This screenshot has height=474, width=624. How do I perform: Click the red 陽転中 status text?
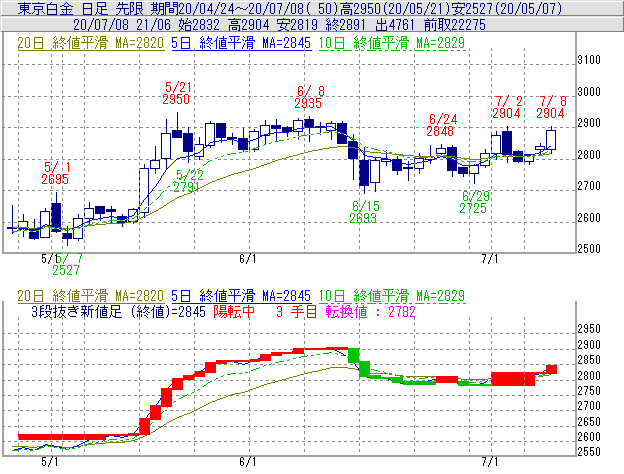(x=234, y=312)
